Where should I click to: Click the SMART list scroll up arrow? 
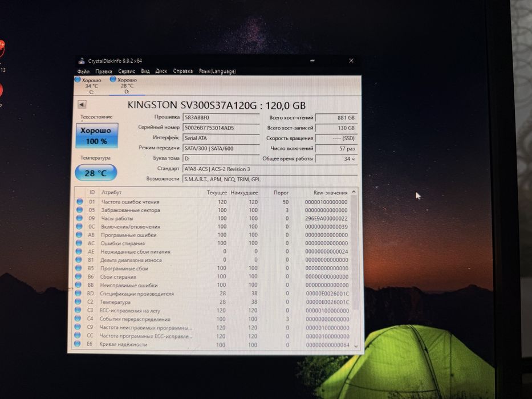coord(354,193)
